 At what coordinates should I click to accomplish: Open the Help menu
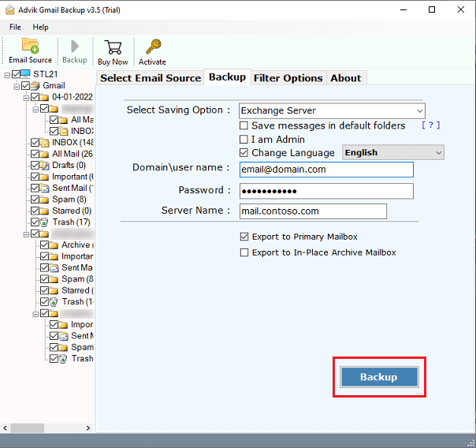click(x=40, y=27)
